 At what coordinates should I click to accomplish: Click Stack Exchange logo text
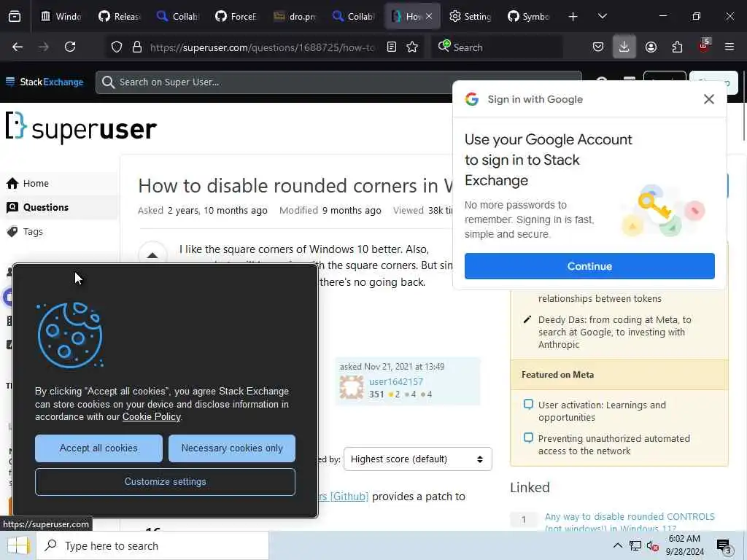[52, 82]
